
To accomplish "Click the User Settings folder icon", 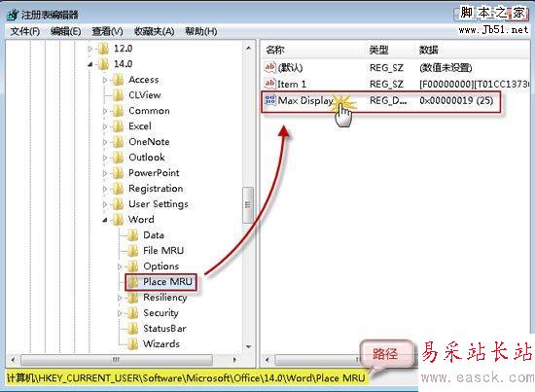I will pos(118,204).
